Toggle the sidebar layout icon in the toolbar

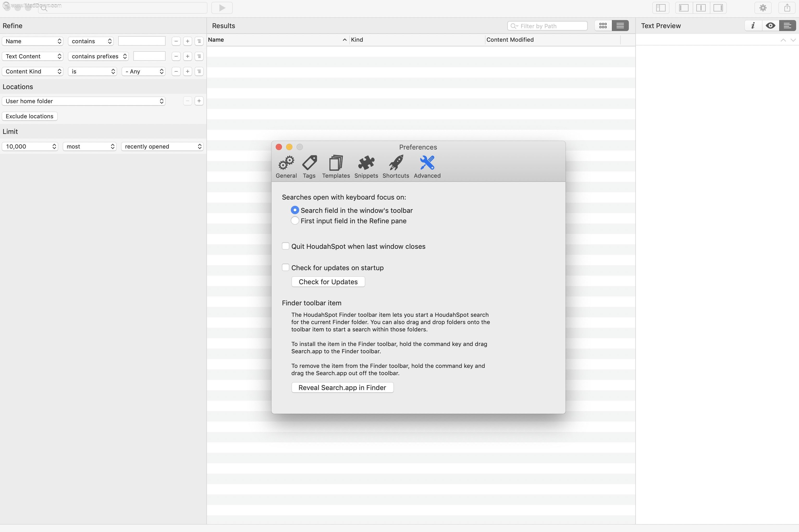(x=661, y=8)
